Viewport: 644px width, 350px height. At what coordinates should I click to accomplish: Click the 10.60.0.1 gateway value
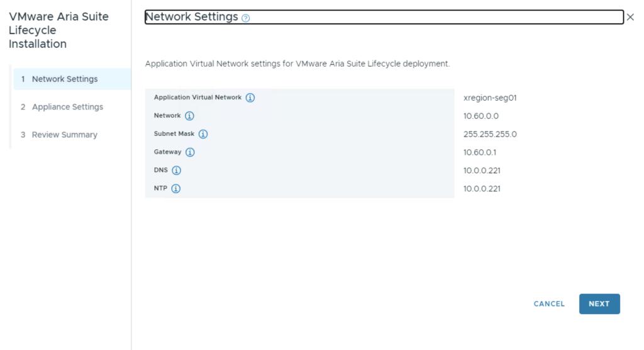coord(480,152)
